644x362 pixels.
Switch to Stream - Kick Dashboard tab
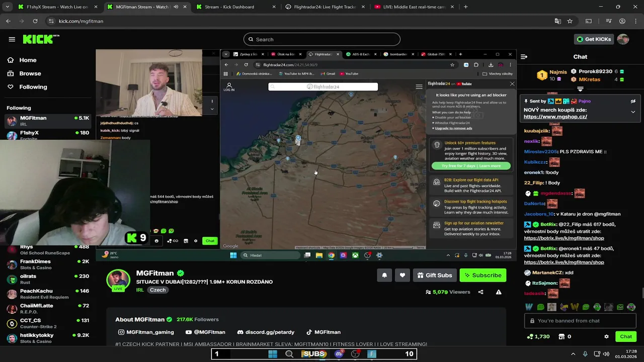pyautogui.click(x=236, y=7)
